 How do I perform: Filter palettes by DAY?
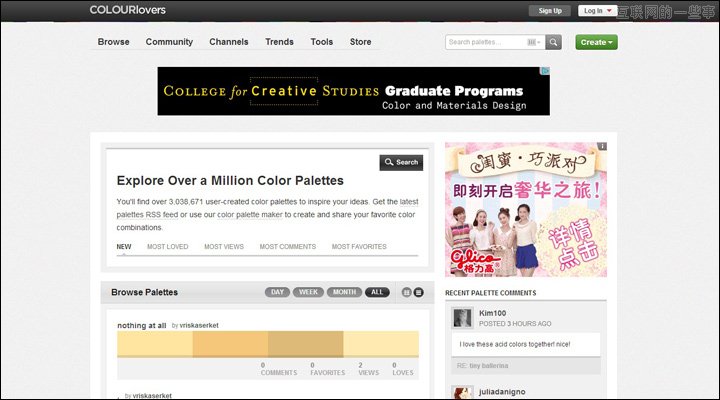coord(277,292)
